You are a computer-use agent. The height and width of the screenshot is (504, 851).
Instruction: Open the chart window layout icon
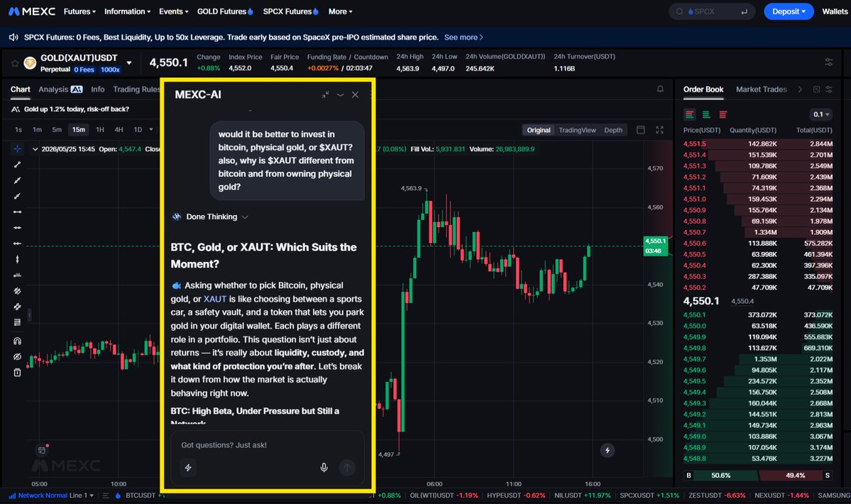click(x=640, y=130)
